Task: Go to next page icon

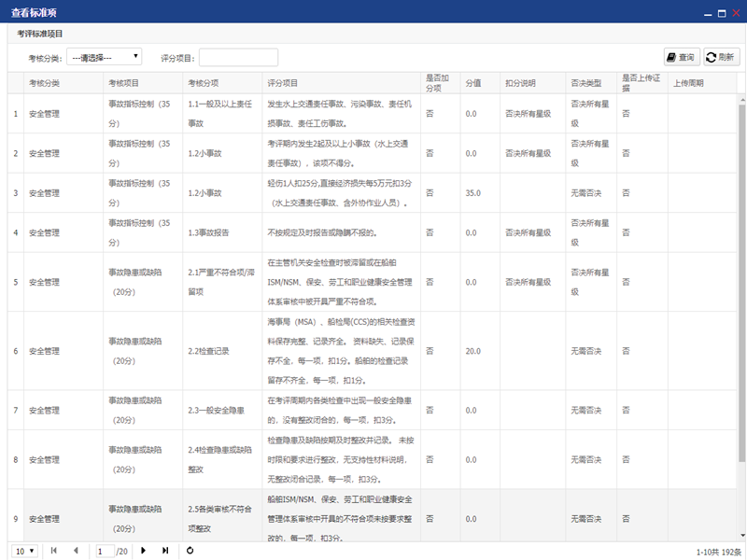Action: 144,551
